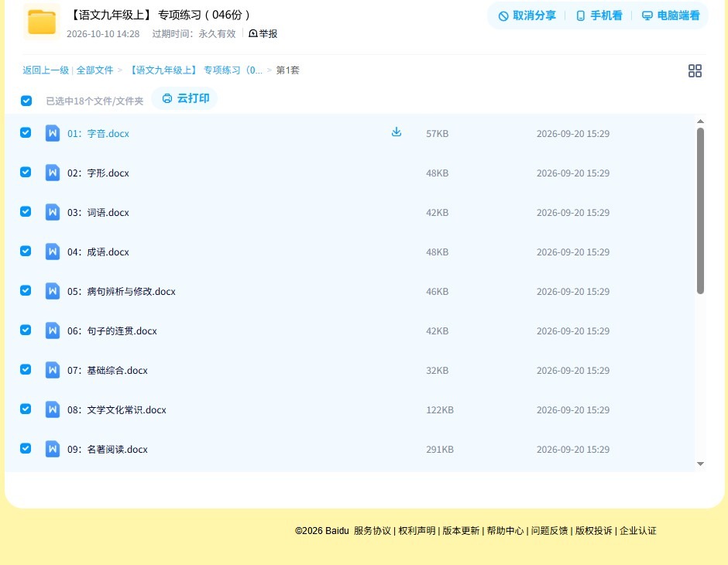
Task: Click the 291KB size of 名著阅读.docx
Action: (440, 450)
